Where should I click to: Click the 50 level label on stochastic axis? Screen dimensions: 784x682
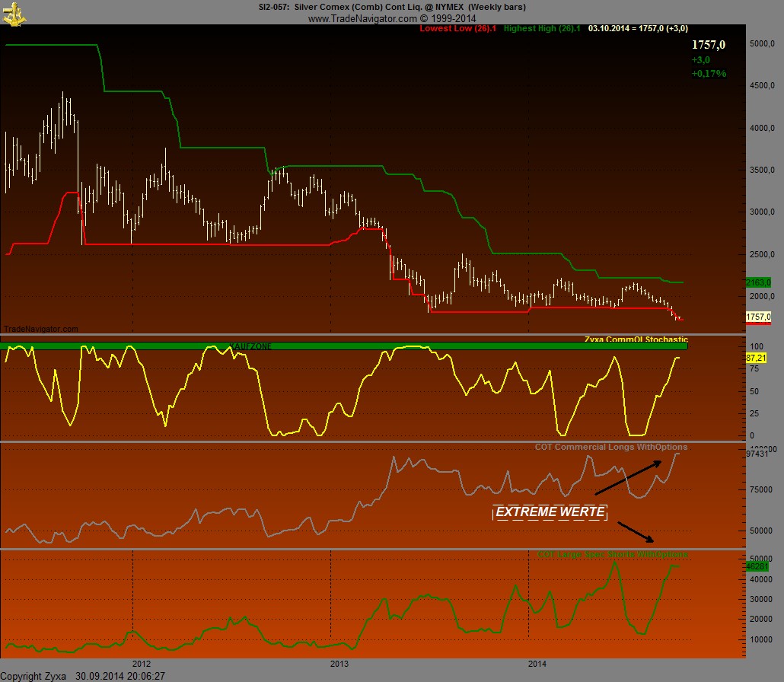(x=754, y=391)
